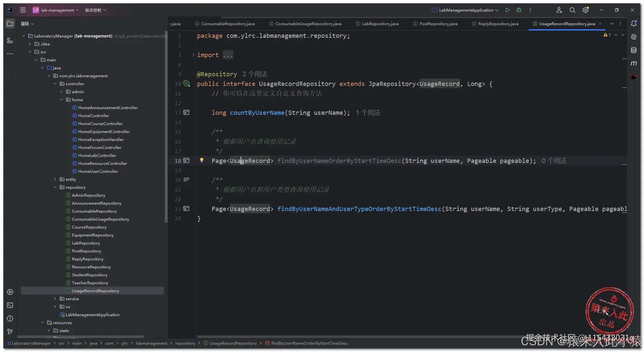Open the Database tool window
The width and height of the screenshot is (644, 352).
pos(634,50)
